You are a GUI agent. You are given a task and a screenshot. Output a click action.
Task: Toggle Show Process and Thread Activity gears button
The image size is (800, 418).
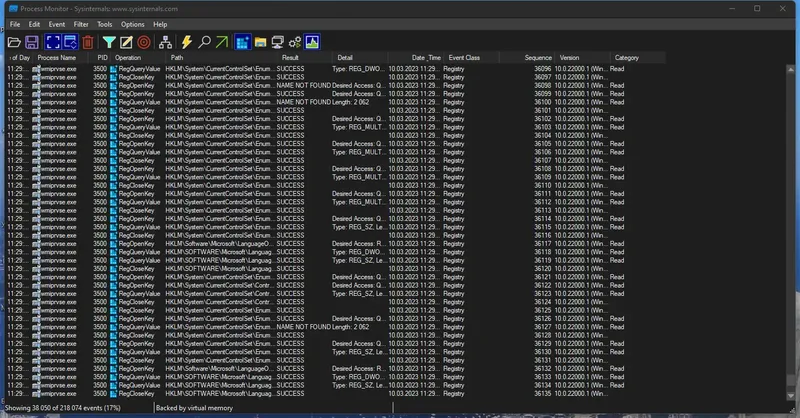(x=295, y=42)
